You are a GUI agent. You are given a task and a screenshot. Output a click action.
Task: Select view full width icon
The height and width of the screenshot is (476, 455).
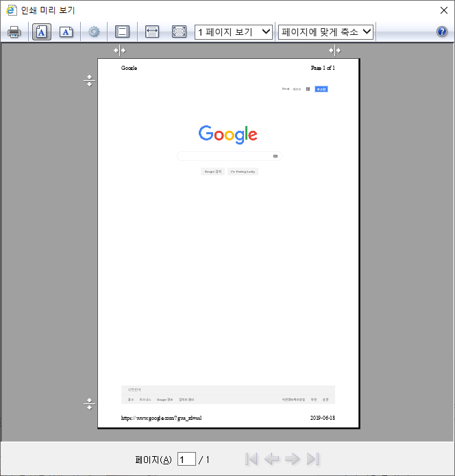(152, 32)
